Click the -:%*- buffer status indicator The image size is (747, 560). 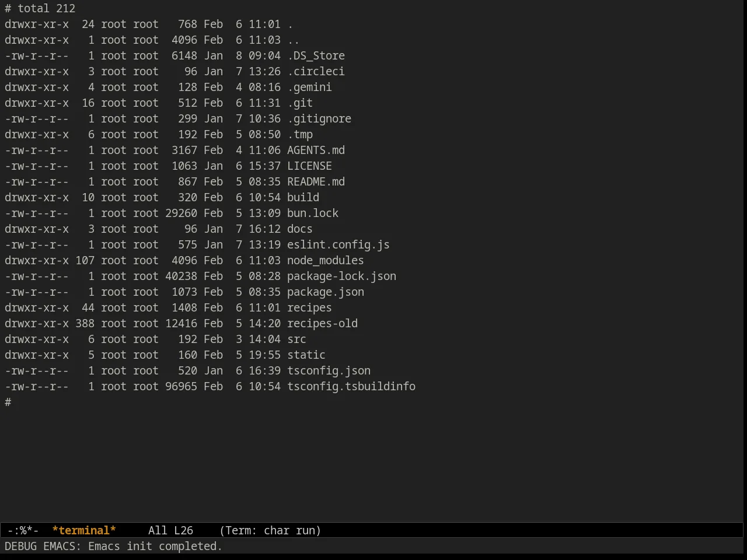tap(23, 530)
